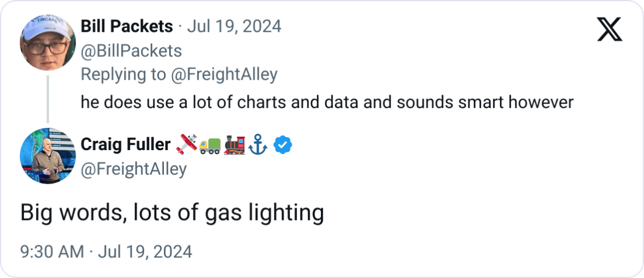The image size is (644, 278).
Task: Open Craig Fuller's profile picture
Action: pos(48,156)
